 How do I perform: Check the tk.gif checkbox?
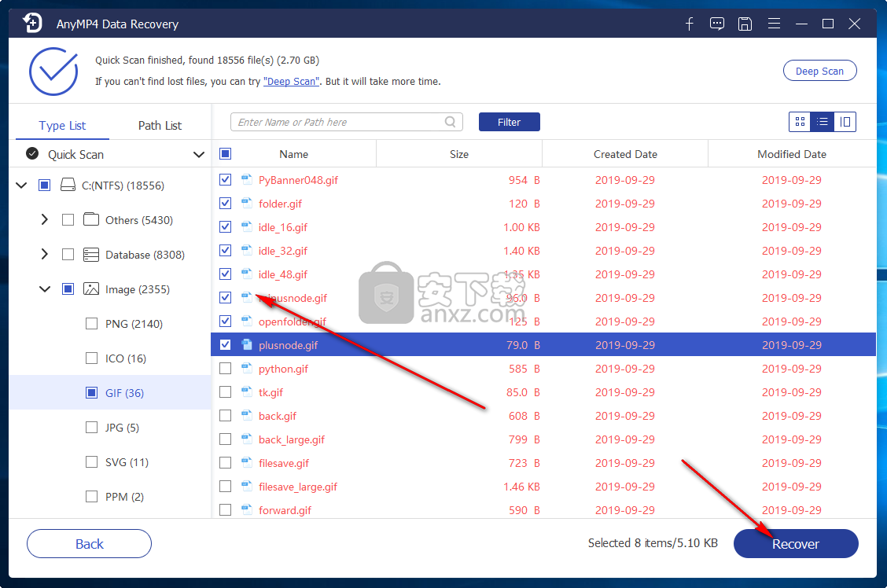pos(225,391)
